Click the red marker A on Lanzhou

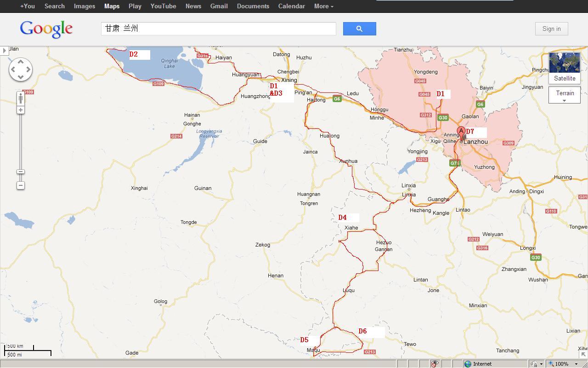click(461, 132)
